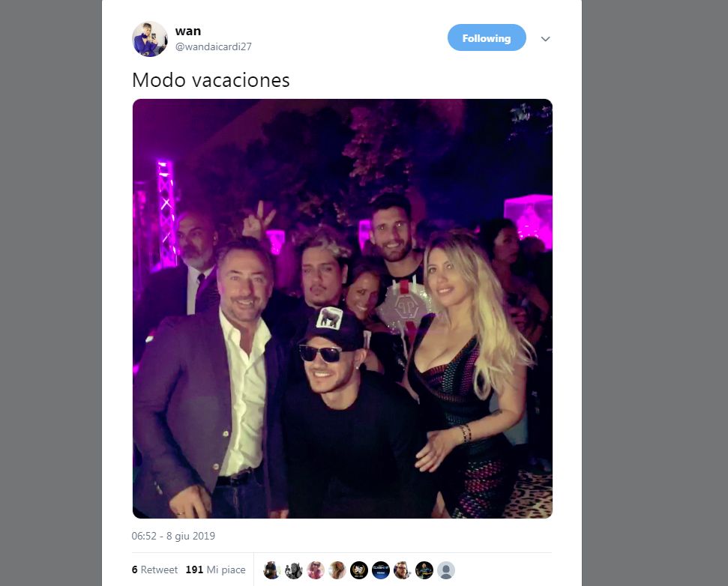Open wan's display name profile link
Image resolution: width=728 pixels, height=586 pixels.
tap(187, 31)
